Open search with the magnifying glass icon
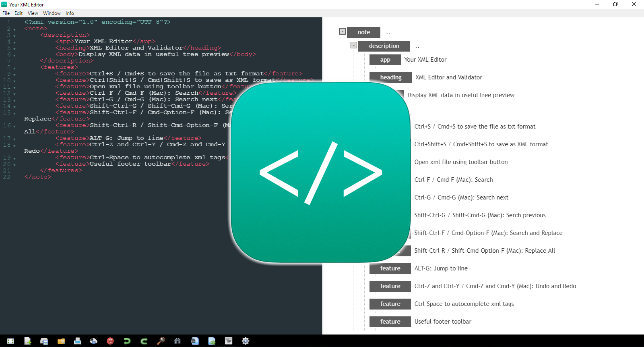Viewport: 644px width, 347px height. (161, 341)
